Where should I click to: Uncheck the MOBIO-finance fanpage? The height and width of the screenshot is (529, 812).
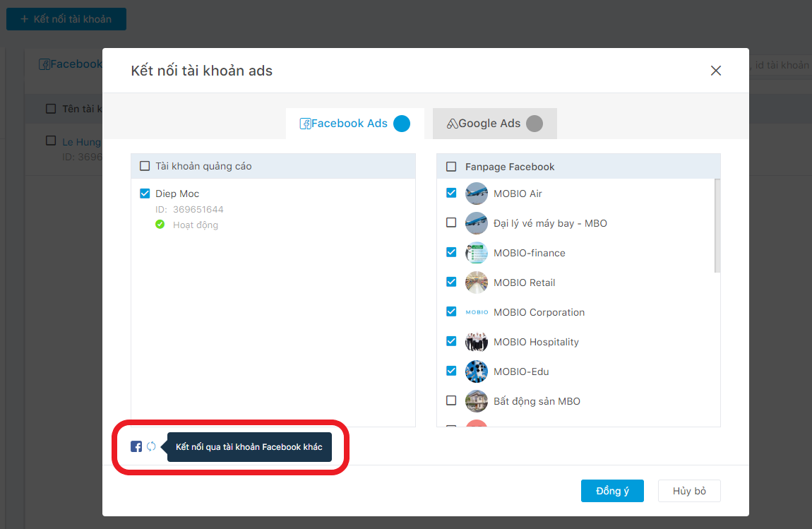(452, 252)
